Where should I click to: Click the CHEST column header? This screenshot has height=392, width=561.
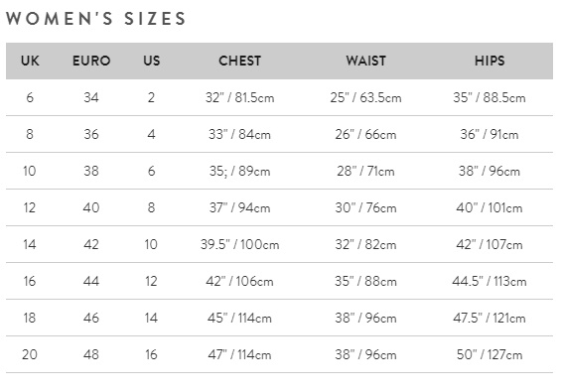[x=239, y=61]
